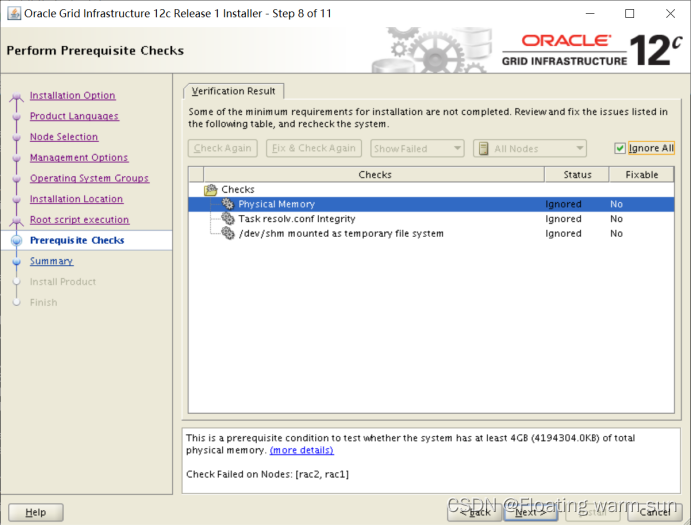The height and width of the screenshot is (525, 692).
Task: Maximize the installer window
Action: 630,14
